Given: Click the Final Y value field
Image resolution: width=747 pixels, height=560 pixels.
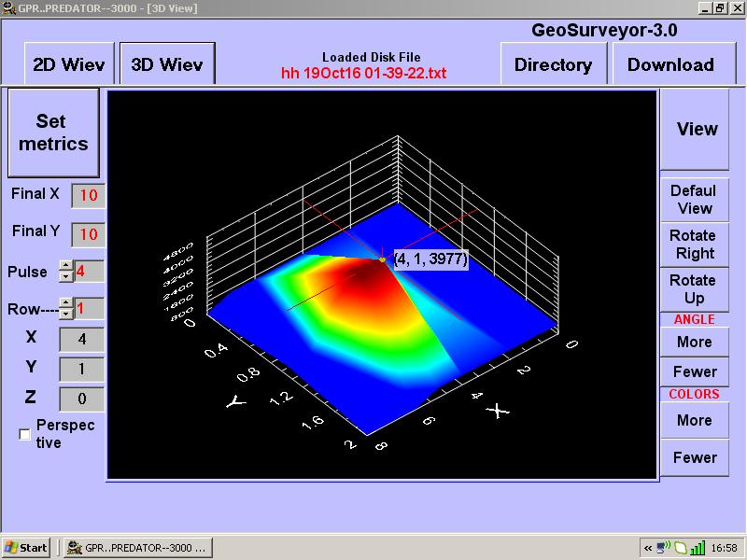Looking at the screenshot, I should coord(88,234).
